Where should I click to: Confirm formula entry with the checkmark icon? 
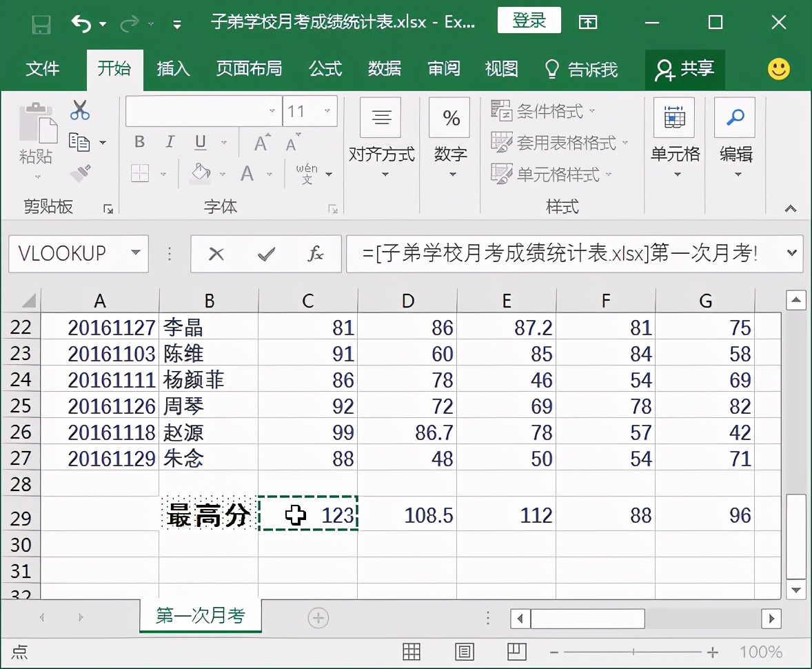point(265,254)
